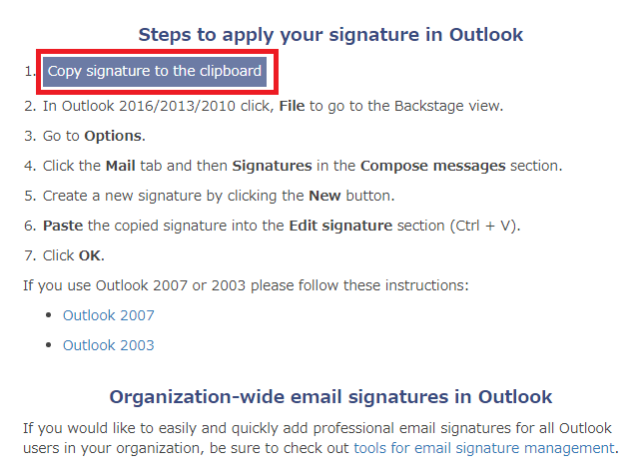
Task: Click the Steps to apply your signature heading
Action: coord(331,35)
